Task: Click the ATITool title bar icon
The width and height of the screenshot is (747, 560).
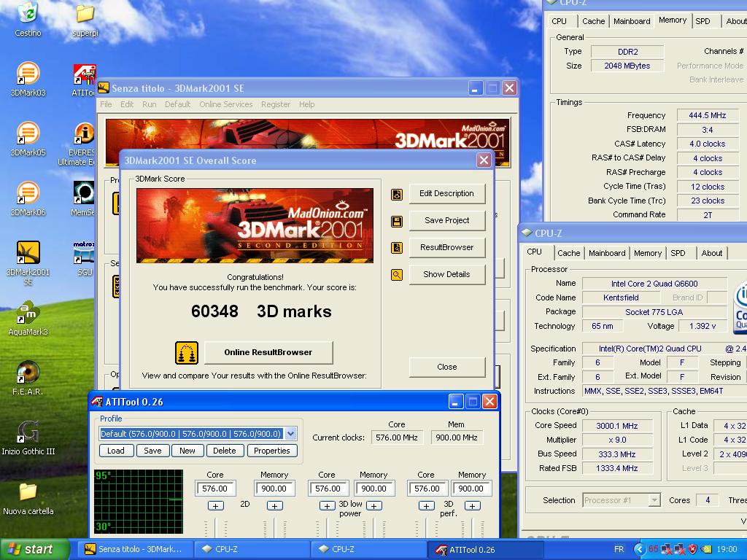Action: [98, 402]
